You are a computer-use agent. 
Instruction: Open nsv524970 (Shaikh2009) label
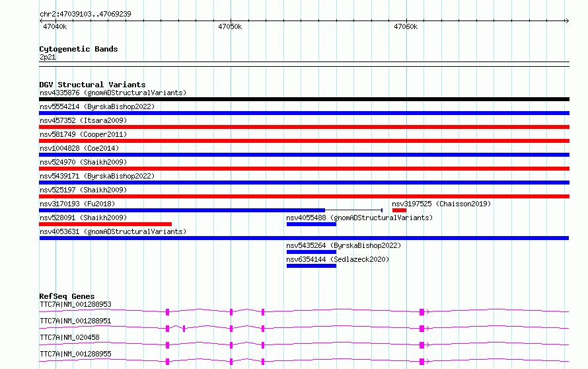[x=83, y=162]
